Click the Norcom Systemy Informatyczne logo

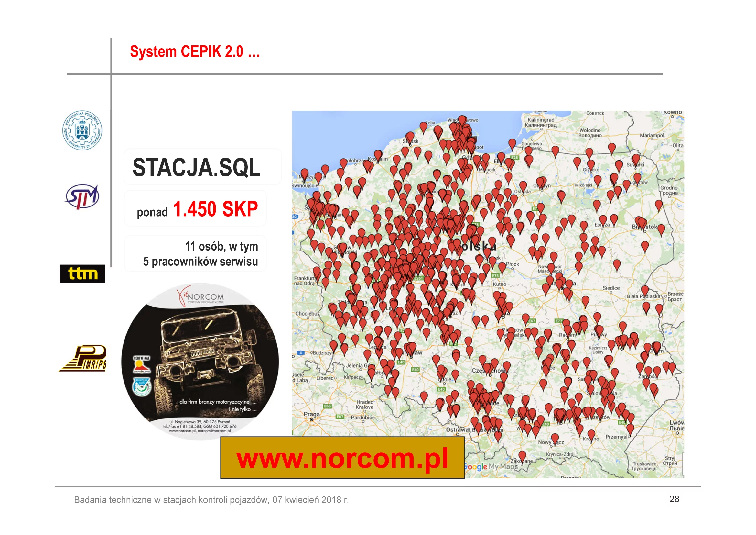coord(201,296)
